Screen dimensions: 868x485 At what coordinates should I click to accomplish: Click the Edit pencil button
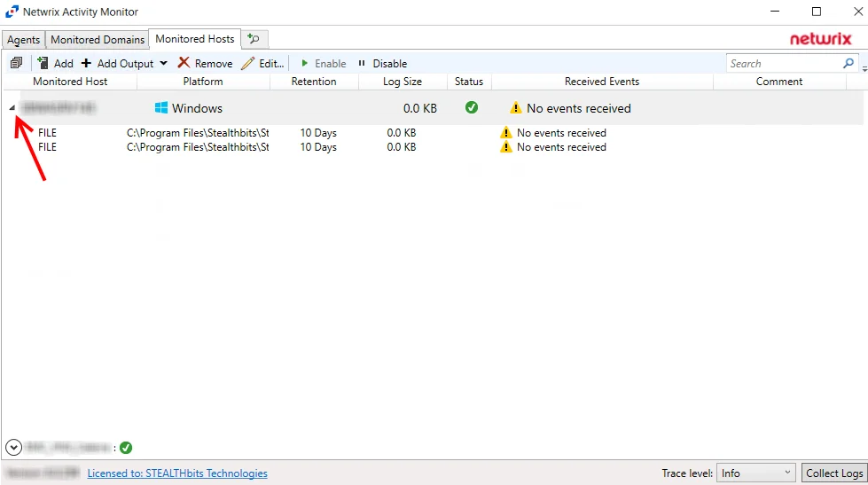(x=262, y=63)
